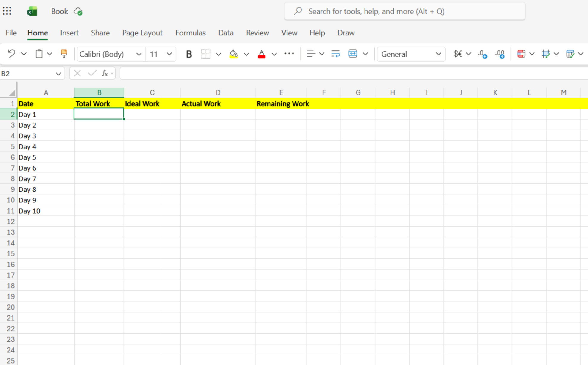This screenshot has width=588, height=365.
Task: Click the search tools and help box
Action: pos(405,11)
